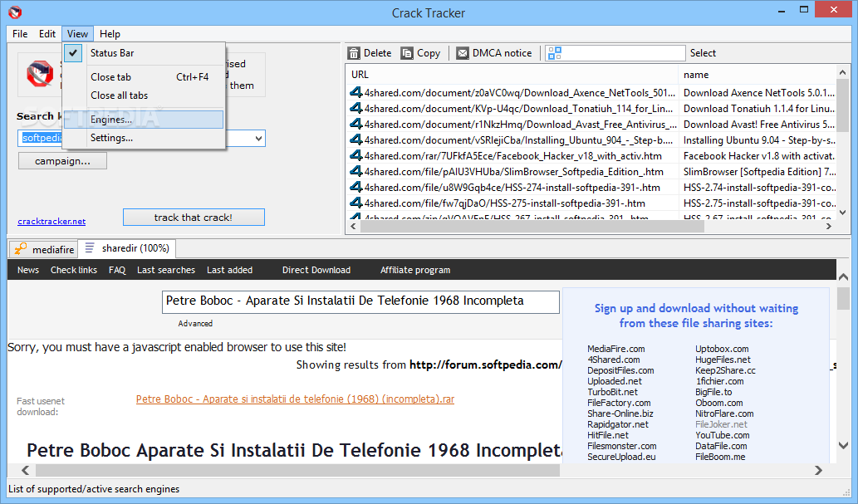Image resolution: width=858 pixels, height=504 pixels.
Task: Click 4shared icon of SlimBrowser row
Action: click(356, 171)
